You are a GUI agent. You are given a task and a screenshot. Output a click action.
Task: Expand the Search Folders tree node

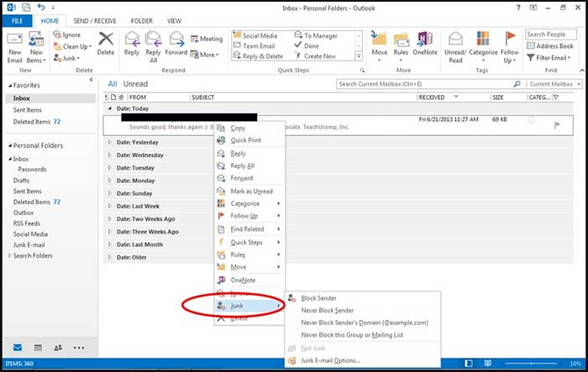[x=10, y=256]
